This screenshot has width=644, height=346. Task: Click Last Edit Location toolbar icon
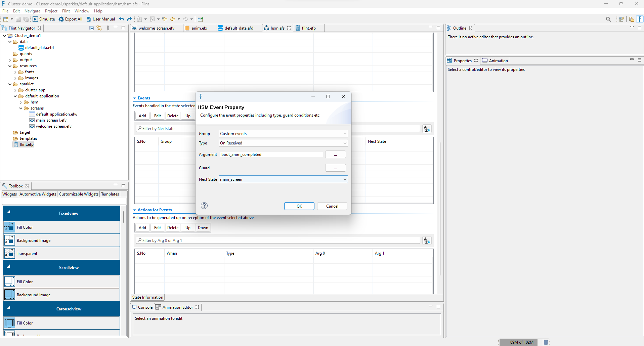165,19
